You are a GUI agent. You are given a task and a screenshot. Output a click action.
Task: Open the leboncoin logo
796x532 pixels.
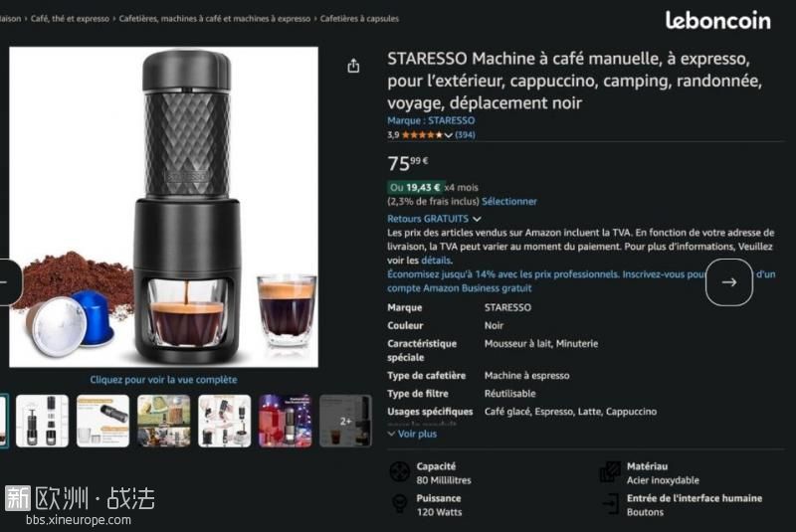[717, 20]
